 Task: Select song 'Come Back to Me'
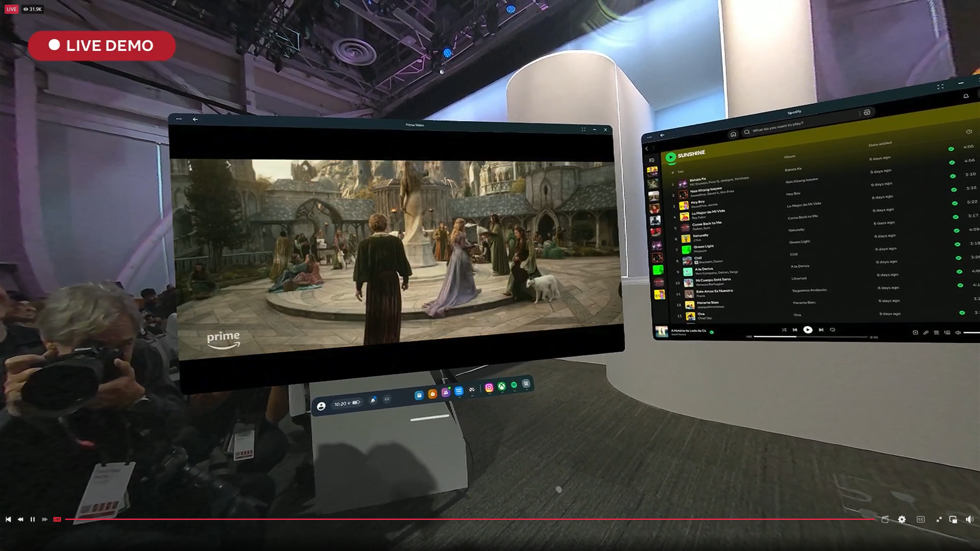pyautogui.click(x=707, y=224)
